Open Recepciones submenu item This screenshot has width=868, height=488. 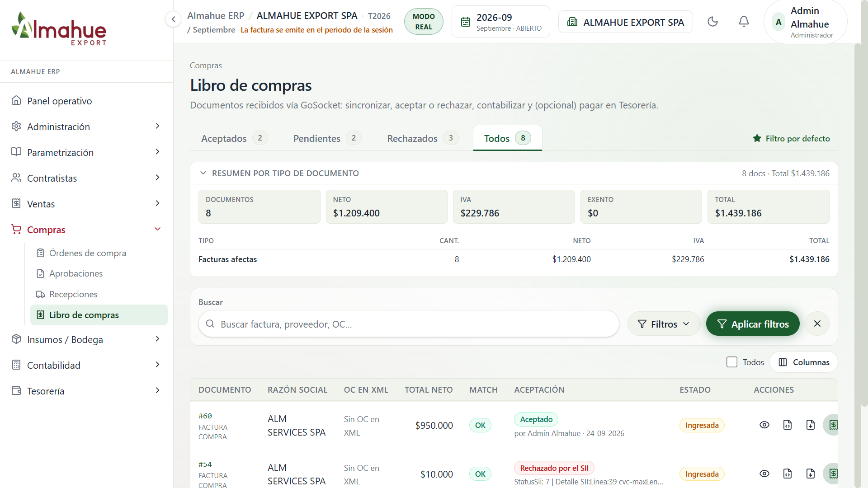99,294
